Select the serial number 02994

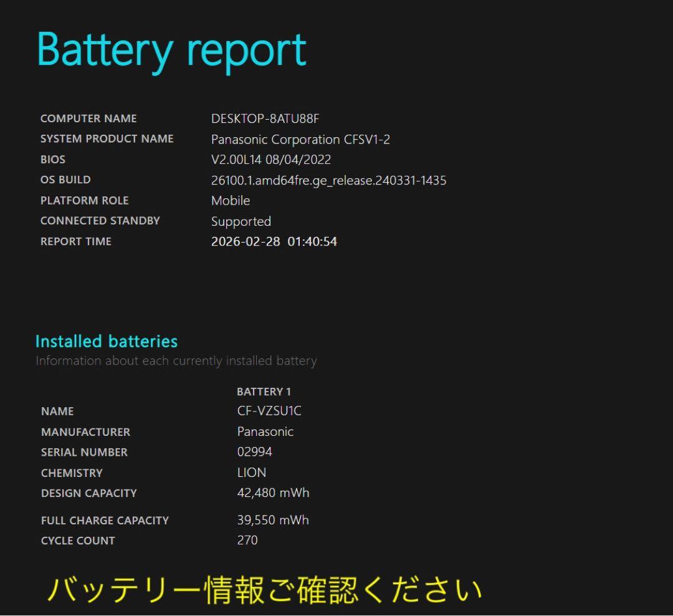click(x=251, y=451)
